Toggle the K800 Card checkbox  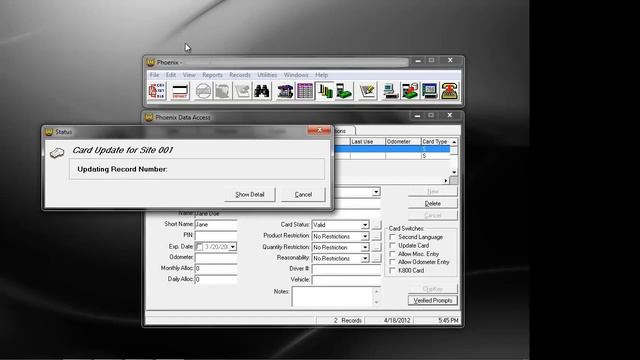pos(393,271)
